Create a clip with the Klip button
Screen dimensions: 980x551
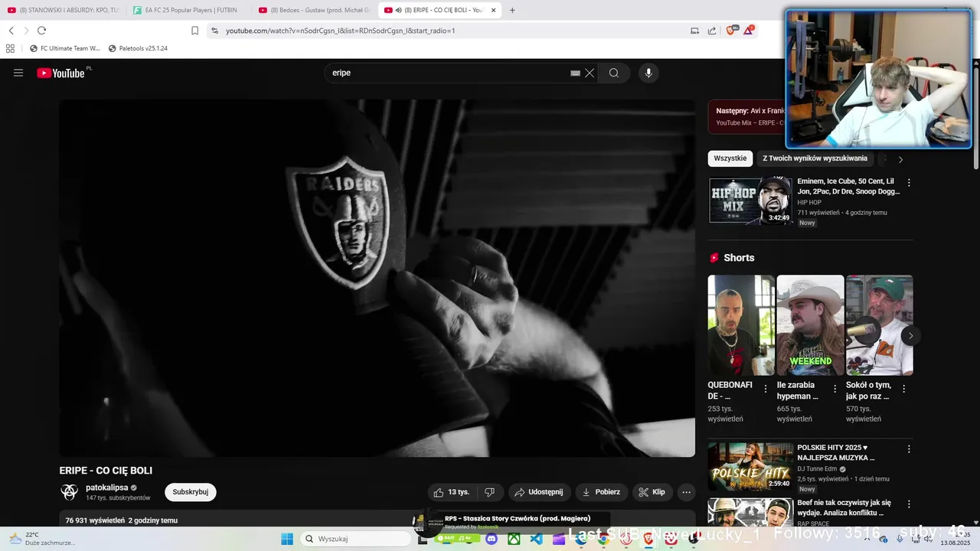point(652,492)
